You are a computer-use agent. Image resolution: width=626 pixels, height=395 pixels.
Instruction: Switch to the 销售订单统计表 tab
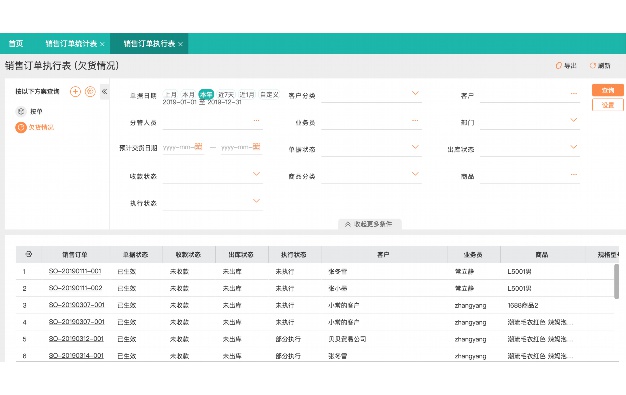click(71, 44)
